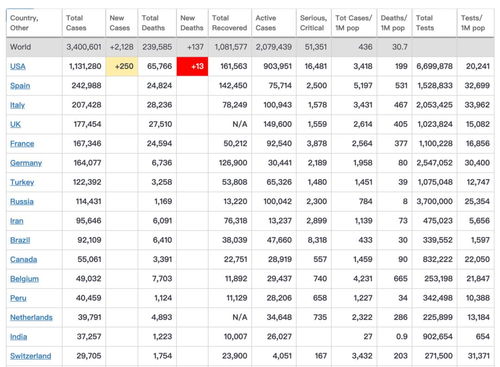Image resolution: width=500 pixels, height=367 pixels.
Task: Click the USA +13 new deaths cell
Action: tap(192, 66)
